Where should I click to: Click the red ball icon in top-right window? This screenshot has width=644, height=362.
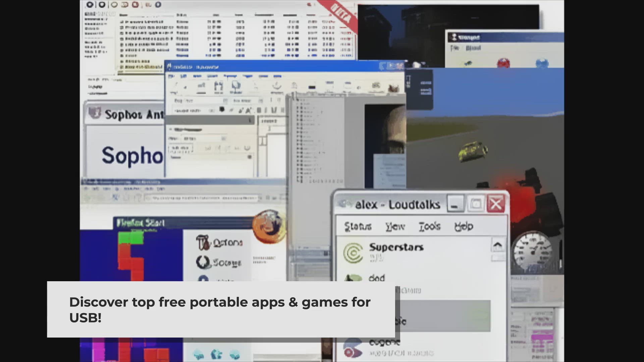[x=503, y=63]
